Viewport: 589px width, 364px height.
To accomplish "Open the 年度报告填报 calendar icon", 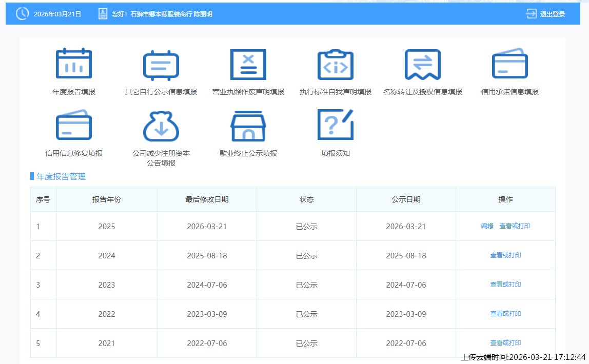I will [74, 64].
